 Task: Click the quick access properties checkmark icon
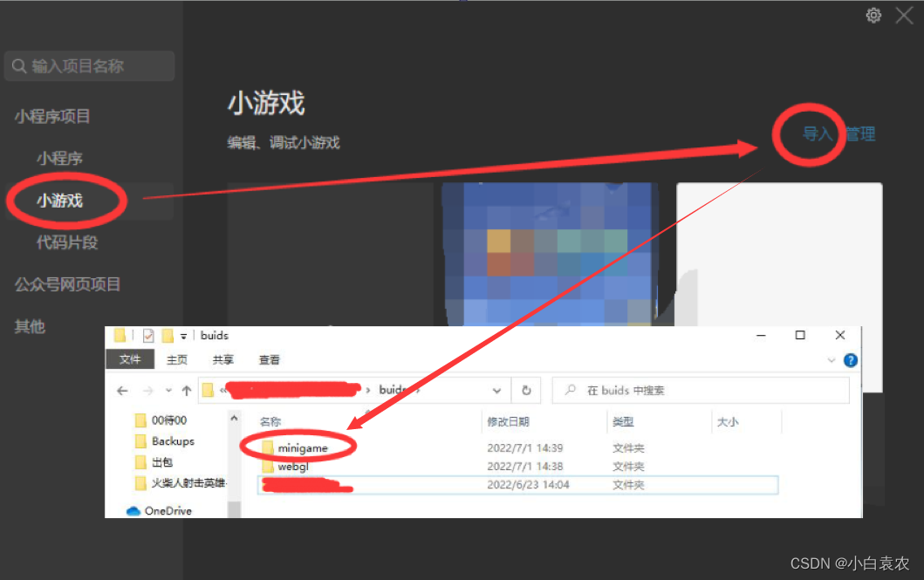click(x=148, y=336)
